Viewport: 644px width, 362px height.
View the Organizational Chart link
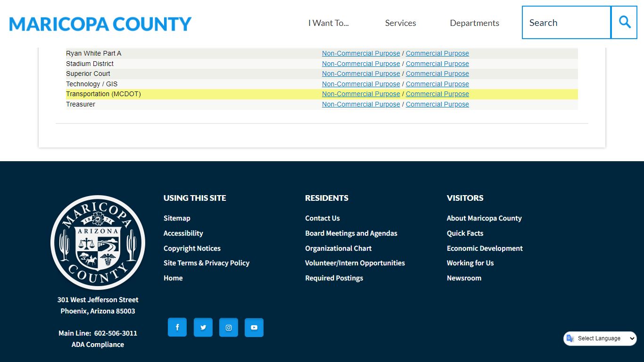click(x=338, y=248)
